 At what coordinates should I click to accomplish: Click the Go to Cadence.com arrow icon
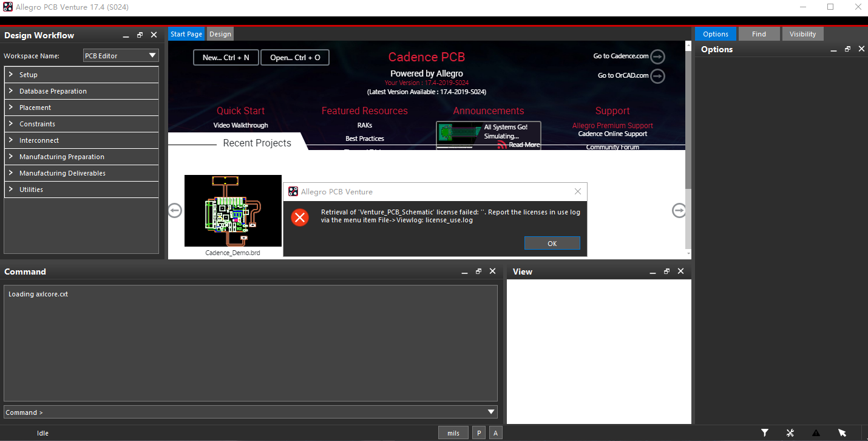(657, 56)
